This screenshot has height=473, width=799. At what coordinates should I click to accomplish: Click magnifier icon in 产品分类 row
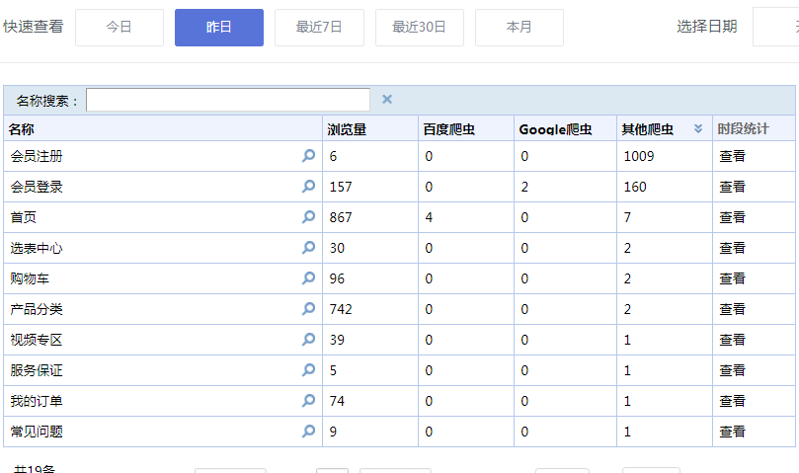308,308
